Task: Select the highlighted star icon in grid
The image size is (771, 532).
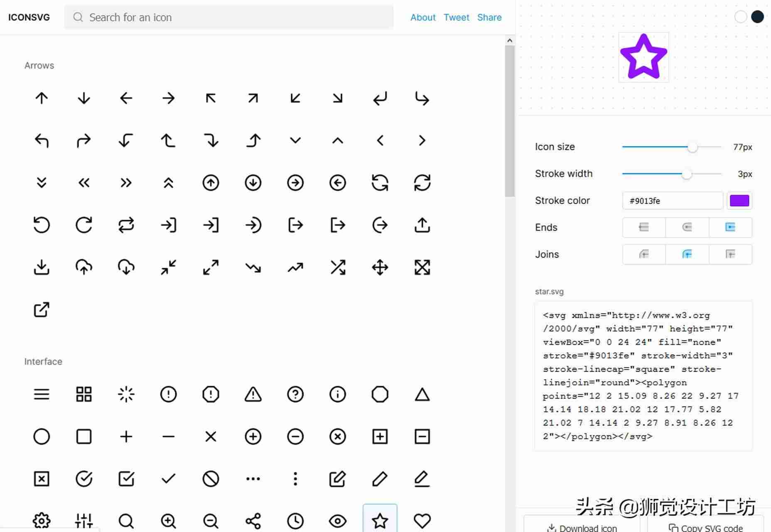Action: pos(380,519)
